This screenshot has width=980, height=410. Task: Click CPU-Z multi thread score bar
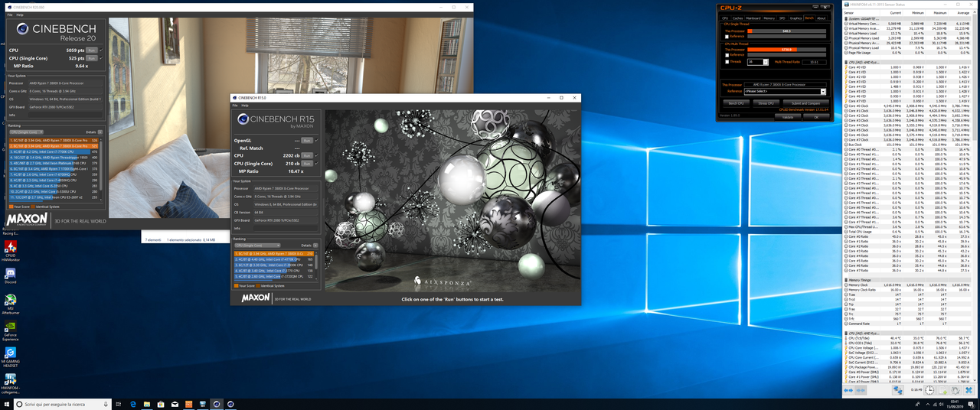pyautogui.click(x=786, y=49)
